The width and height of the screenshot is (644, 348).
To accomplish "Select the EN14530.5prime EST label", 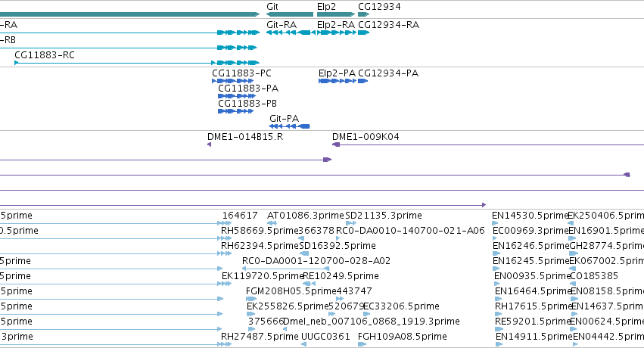I will [x=530, y=216].
